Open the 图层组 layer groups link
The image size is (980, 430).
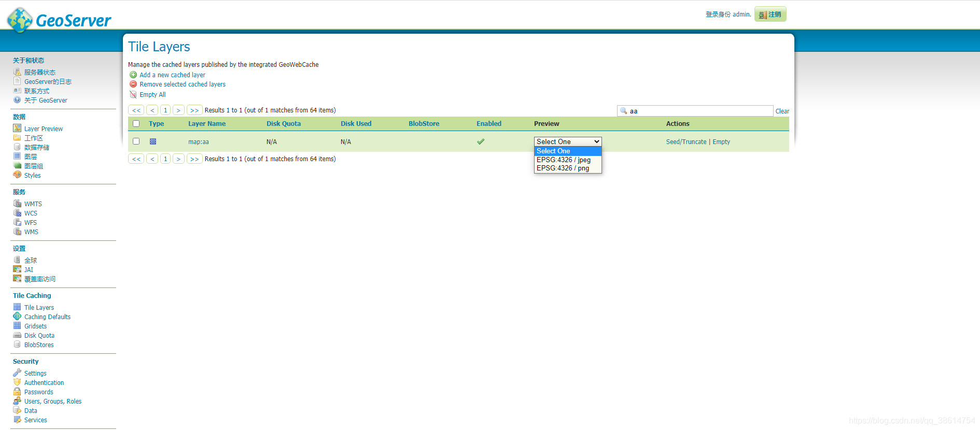34,166
